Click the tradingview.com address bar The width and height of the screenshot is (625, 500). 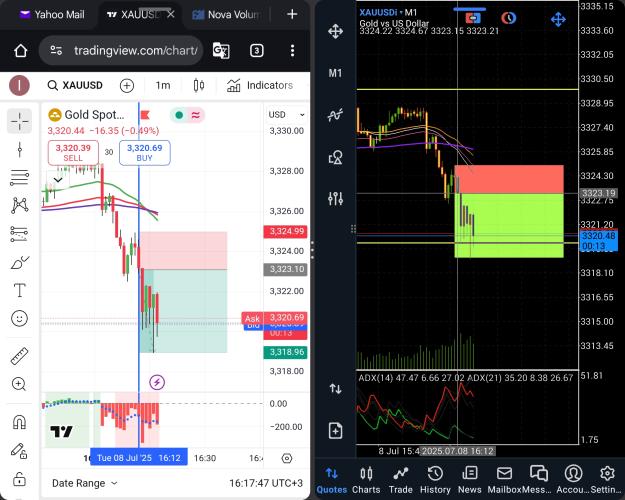coord(121,51)
